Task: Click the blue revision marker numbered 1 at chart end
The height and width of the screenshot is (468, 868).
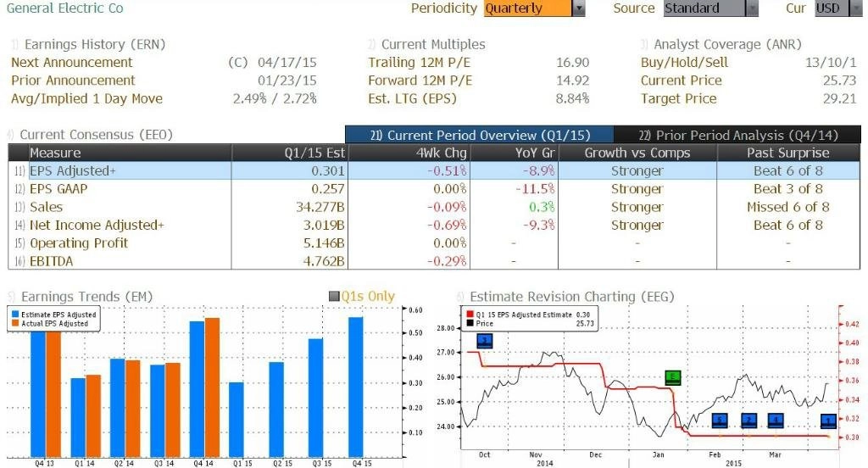Action: (828, 421)
